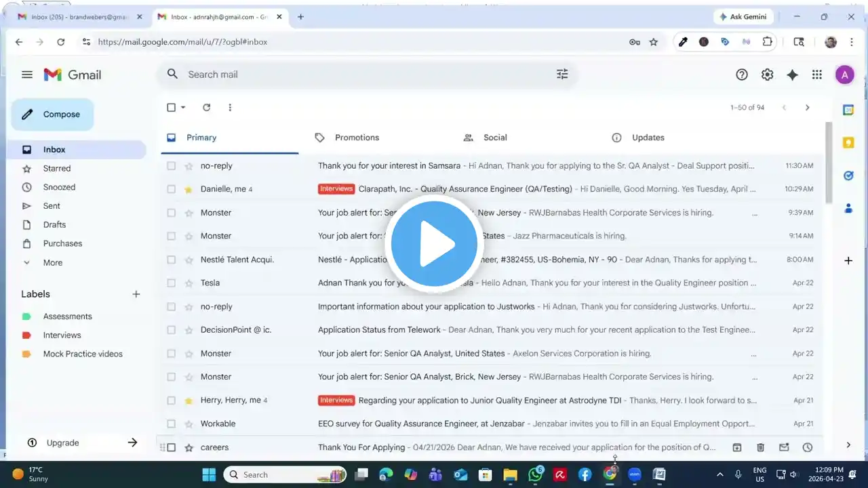Select the Tesla email checkbox
Screen dimensions: 868x488
pos(171,283)
